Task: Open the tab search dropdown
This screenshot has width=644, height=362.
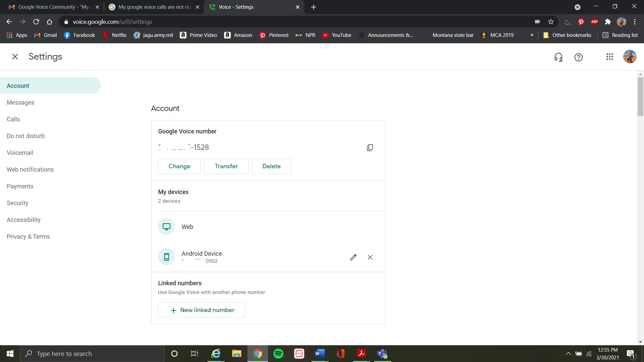Action: click(577, 7)
